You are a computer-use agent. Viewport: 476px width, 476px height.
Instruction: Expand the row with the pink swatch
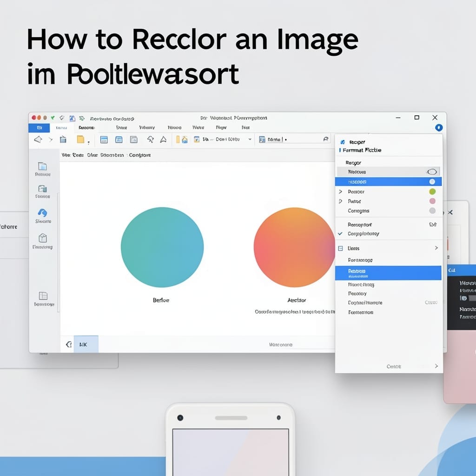(340, 201)
